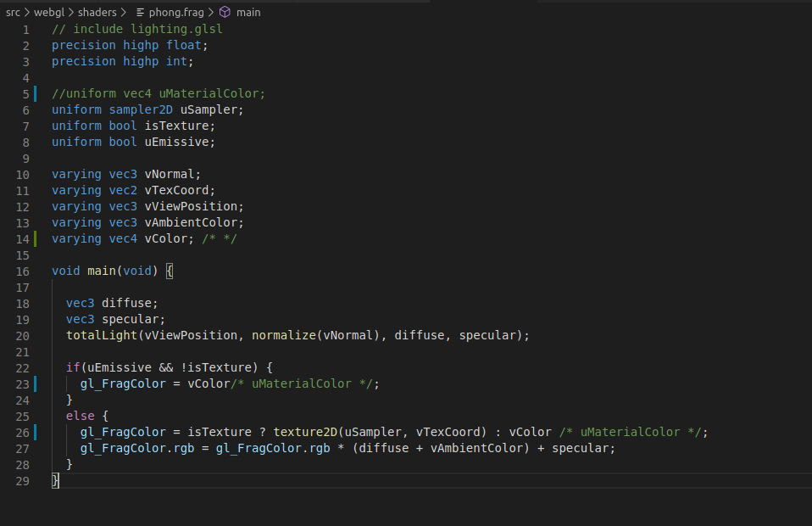Click the 'phong.frag' breadcrumb file name
Image resolution: width=812 pixels, height=526 pixels.
tap(176, 13)
